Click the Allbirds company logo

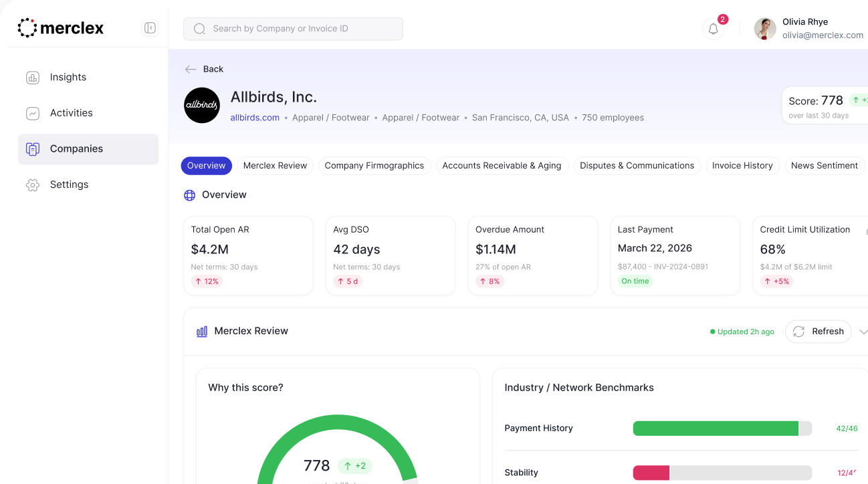point(202,106)
